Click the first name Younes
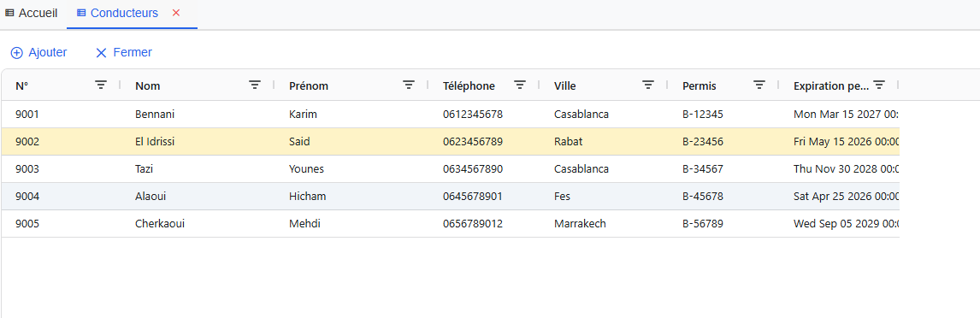 pyautogui.click(x=306, y=169)
